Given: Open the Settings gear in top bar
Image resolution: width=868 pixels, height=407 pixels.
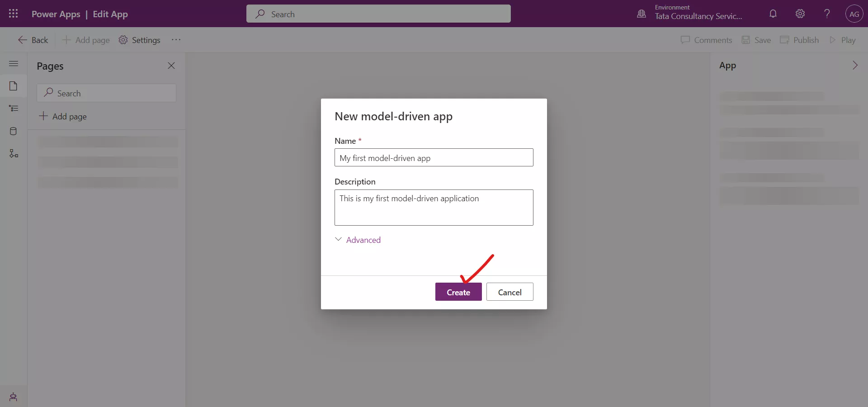Looking at the screenshot, I should pos(800,14).
